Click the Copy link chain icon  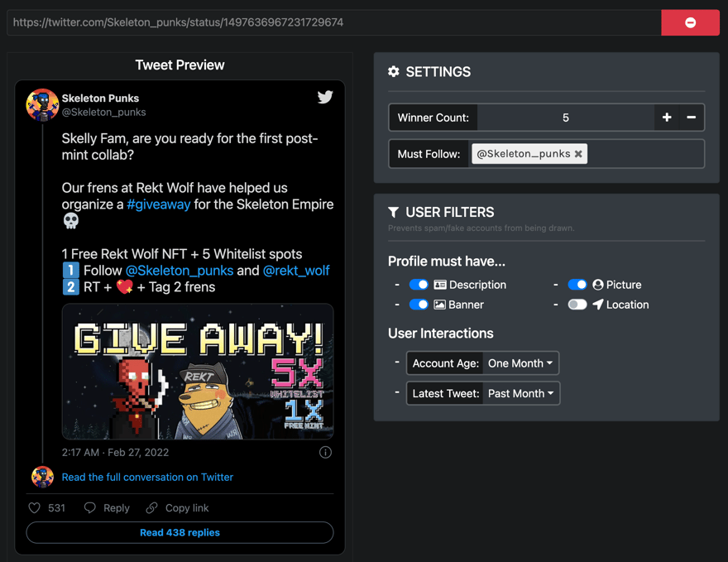tap(151, 507)
